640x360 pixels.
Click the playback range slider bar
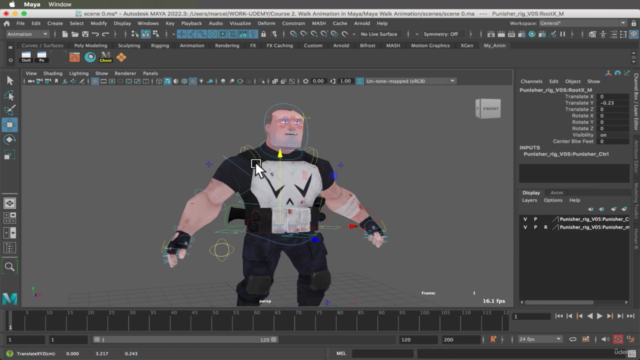185,340
